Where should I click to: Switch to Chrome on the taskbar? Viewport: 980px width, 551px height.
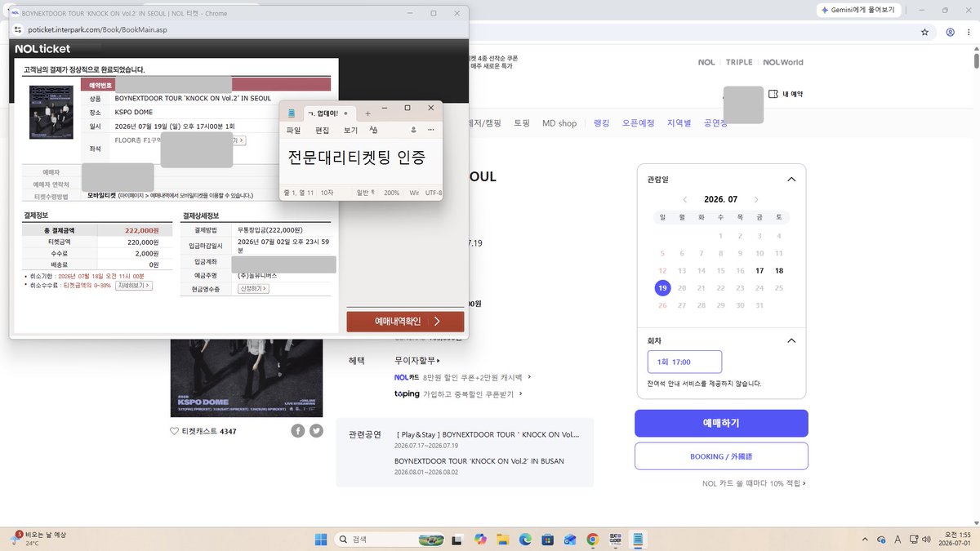click(x=592, y=540)
